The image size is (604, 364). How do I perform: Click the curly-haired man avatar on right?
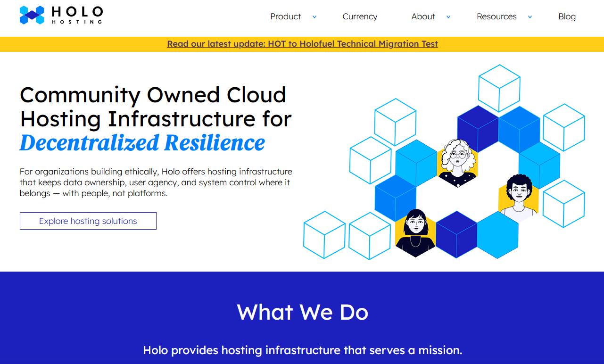(x=519, y=197)
